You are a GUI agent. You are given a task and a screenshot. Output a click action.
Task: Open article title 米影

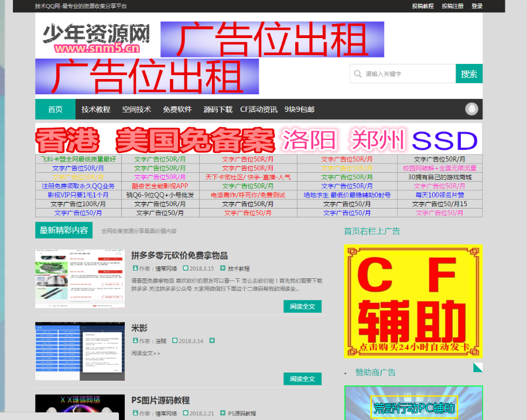click(139, 328)
